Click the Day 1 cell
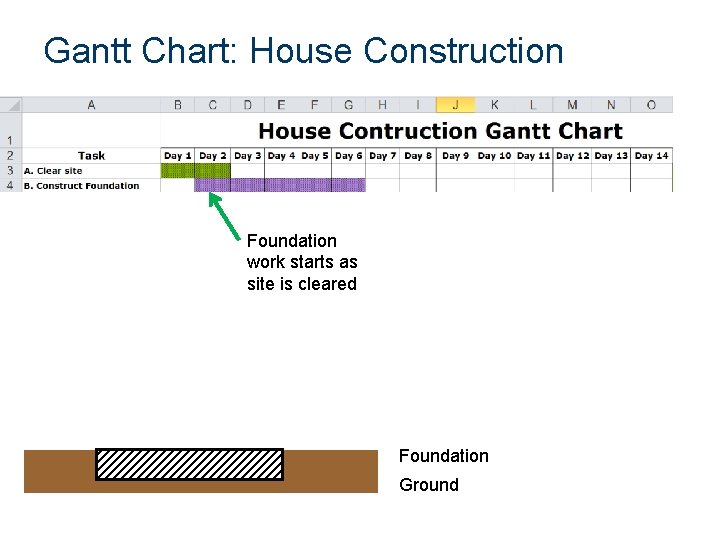Viewport: 720px width, 540px height. coord(178,156)
